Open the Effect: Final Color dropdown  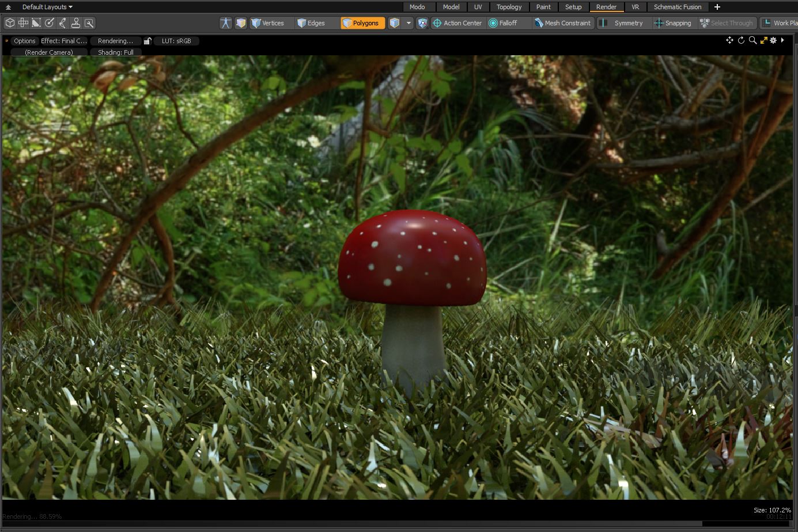click(64, 41)
